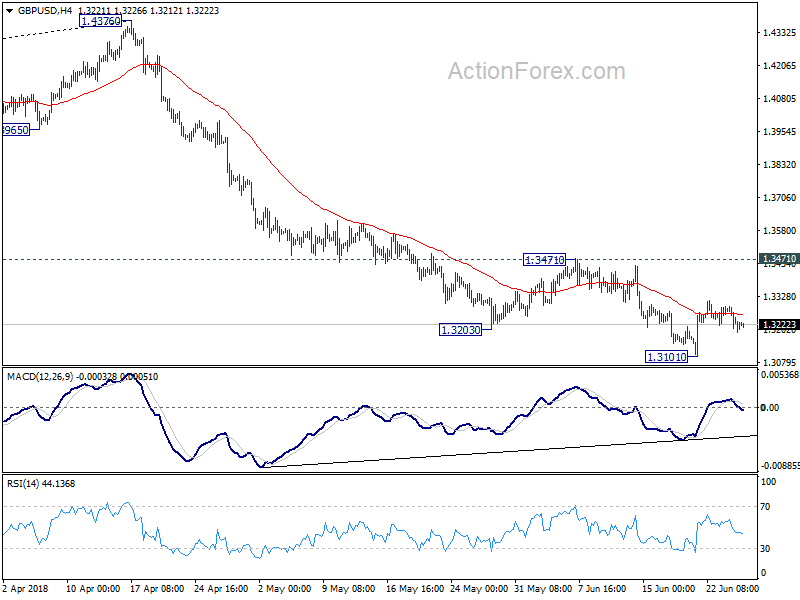Screen dimensions: 800x600
Task: Click the 1.38320 price scale value
Action: pos(779,164)
